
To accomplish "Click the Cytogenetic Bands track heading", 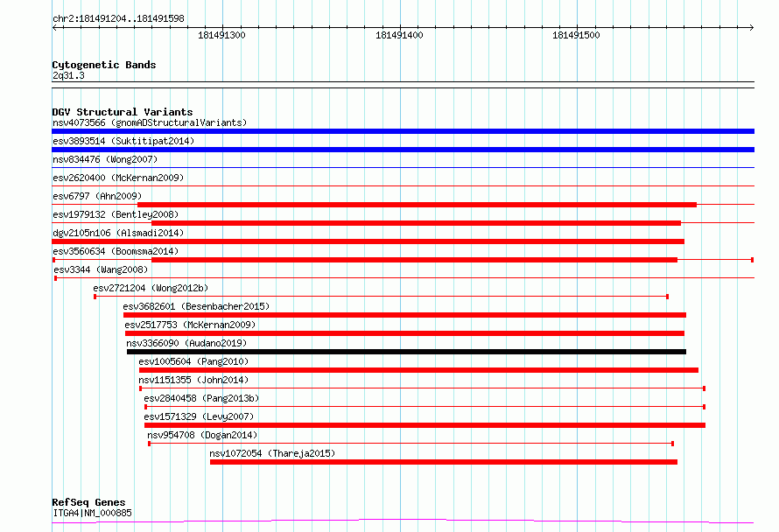I will click(x=104, y=65).
